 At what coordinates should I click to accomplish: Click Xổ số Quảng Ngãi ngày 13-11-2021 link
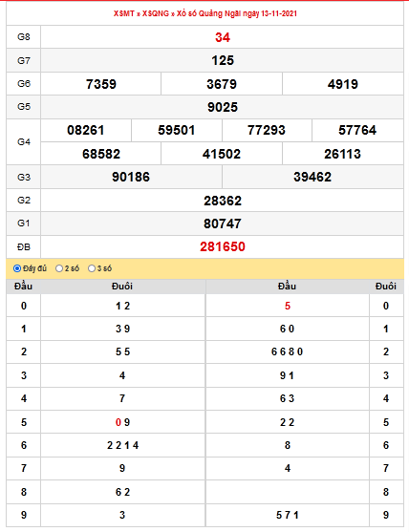(237, 13)
